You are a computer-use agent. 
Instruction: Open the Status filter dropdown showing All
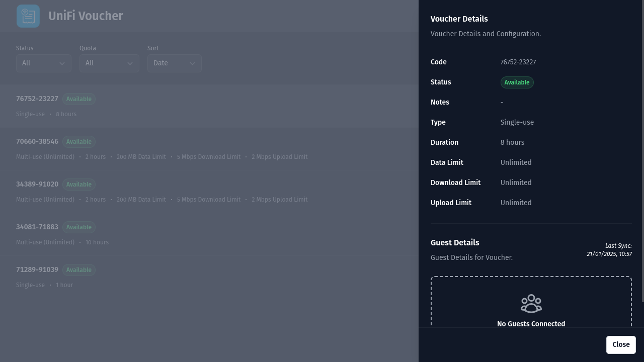(x=44, y=63)
